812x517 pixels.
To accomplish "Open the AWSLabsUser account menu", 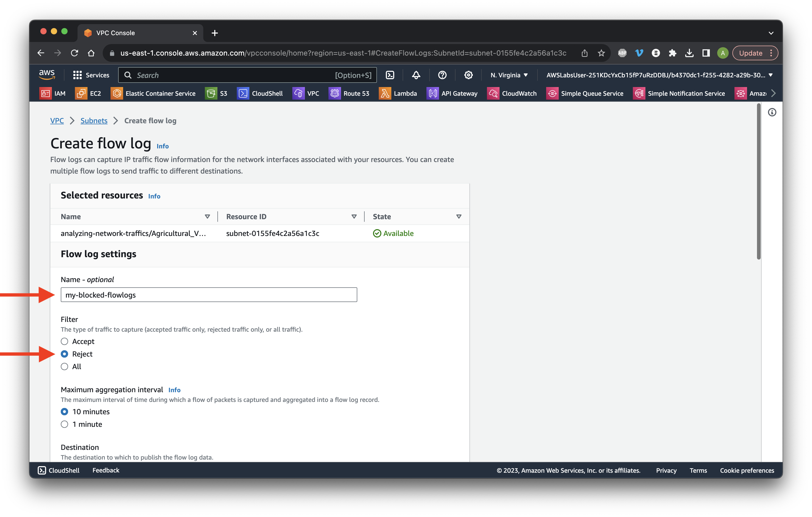I will pos(660,75).
